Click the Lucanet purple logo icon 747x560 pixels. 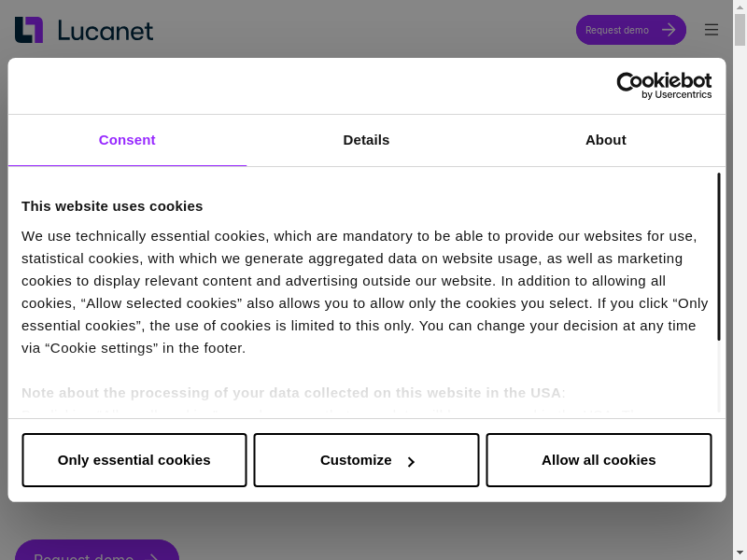(29, 30)
